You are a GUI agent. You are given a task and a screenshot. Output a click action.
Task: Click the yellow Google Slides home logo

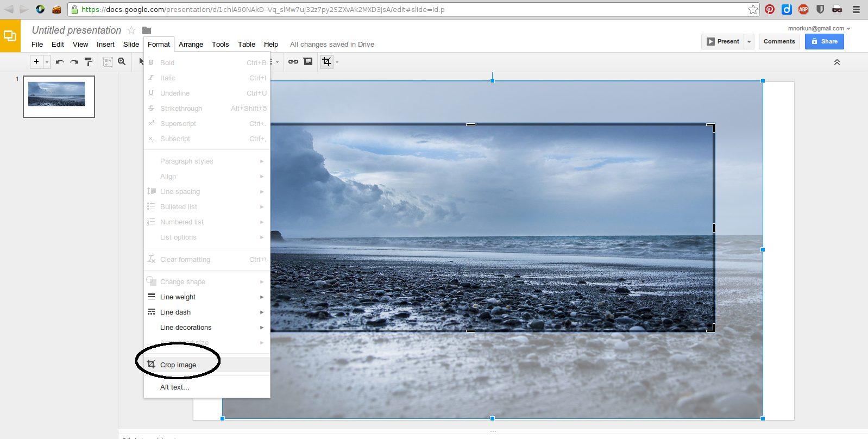pyautogui.click(x=10, y=36)
